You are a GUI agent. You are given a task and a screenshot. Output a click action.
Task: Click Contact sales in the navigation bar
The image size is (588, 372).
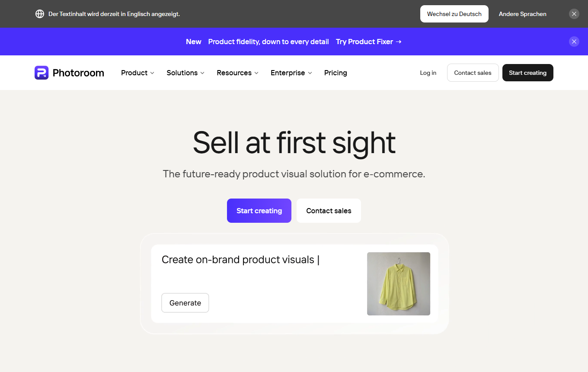473,73
